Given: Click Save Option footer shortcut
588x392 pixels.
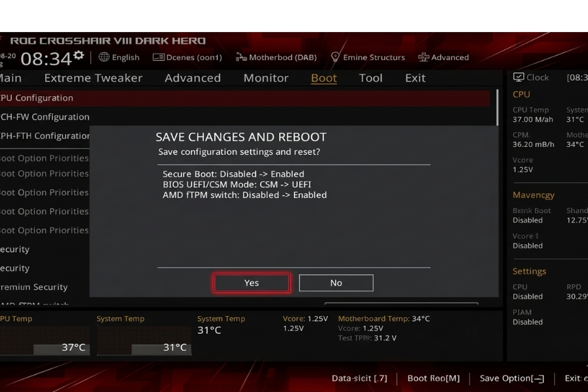Looking at the screenshot, I should click(512, 378).
